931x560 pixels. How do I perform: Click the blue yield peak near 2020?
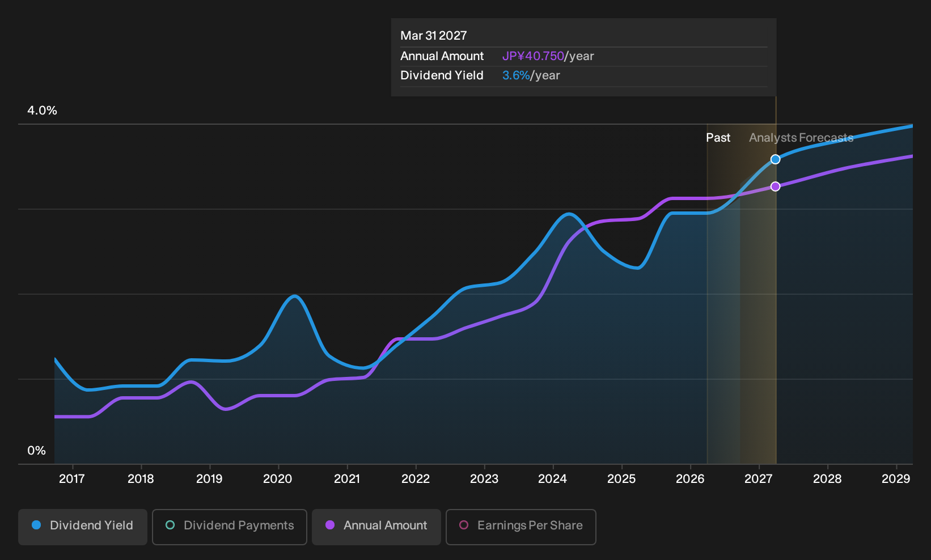click(294, 296)
